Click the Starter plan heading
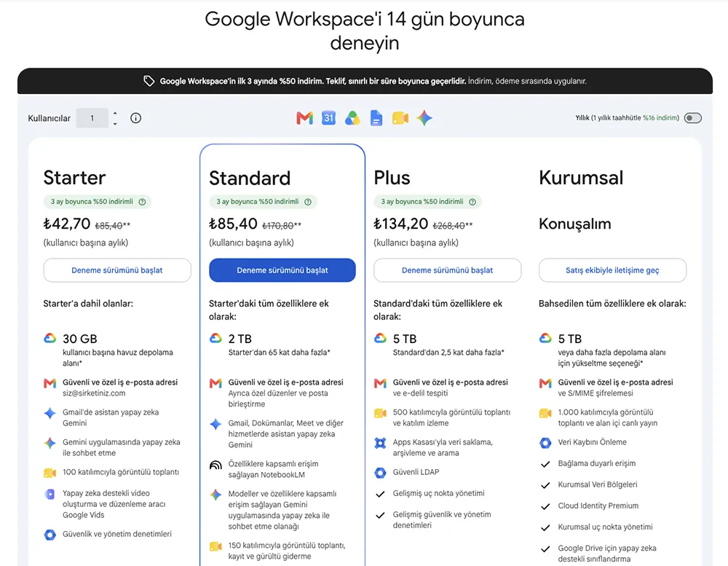The image size is (728, 566). click(74, 178)
